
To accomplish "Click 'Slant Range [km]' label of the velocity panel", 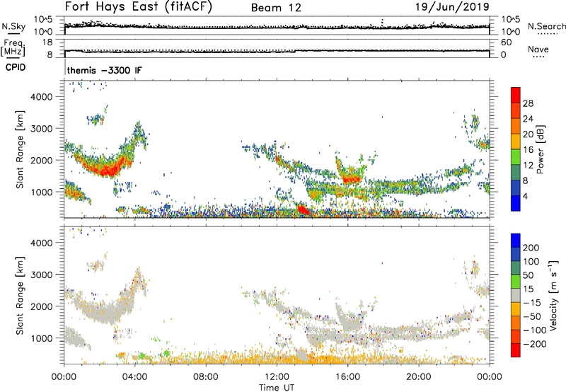I will tap(20, 296).
